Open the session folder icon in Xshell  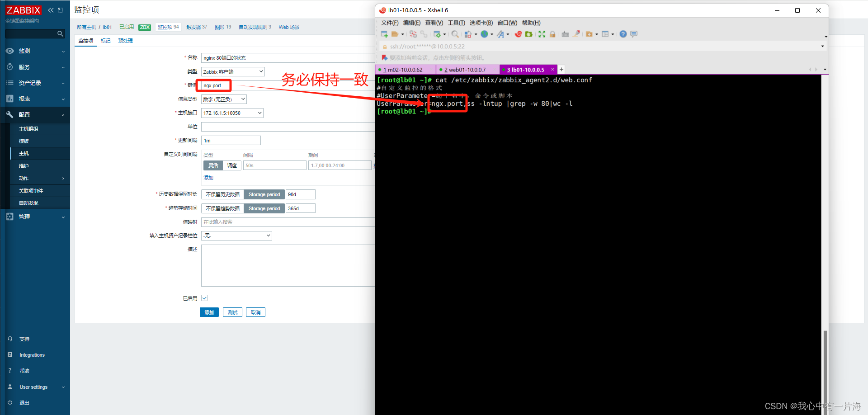tap(395, 34)
